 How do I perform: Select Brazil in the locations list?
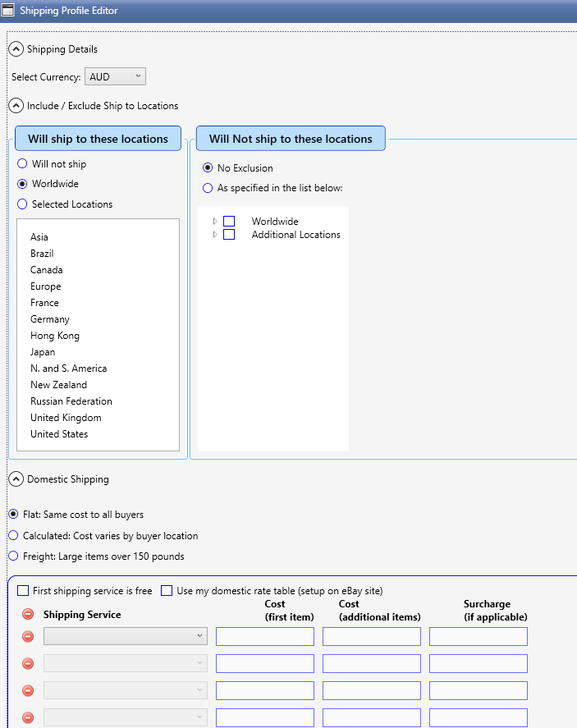(42, 254)
